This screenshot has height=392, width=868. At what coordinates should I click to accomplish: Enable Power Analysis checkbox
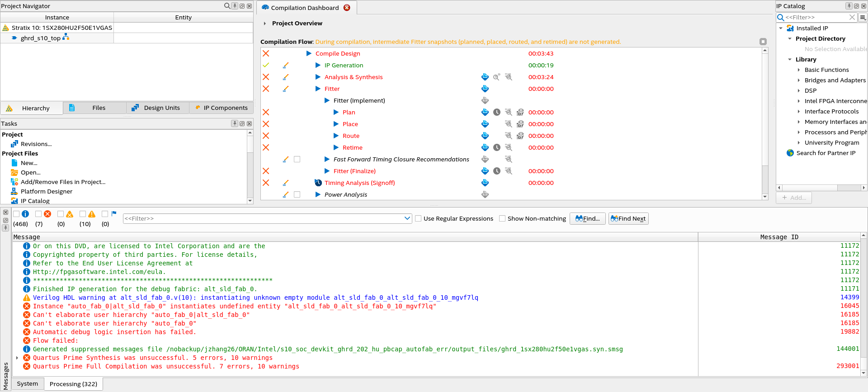point(297,194)
